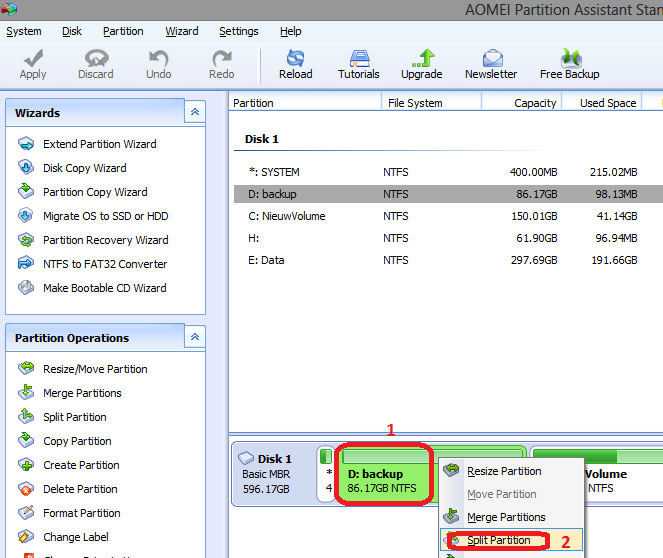Launch NTFS to FAT32 Converter icon
This screenshot has width=663, height=558.
point(26,263)
